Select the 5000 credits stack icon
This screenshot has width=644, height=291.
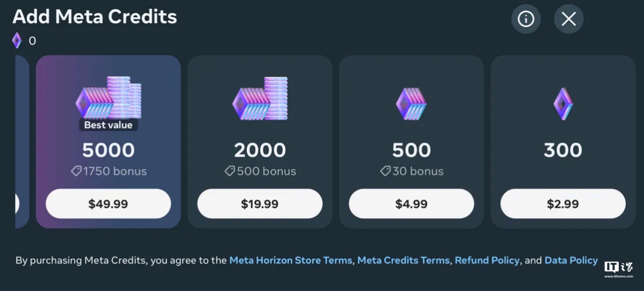[x=109, y=98]
